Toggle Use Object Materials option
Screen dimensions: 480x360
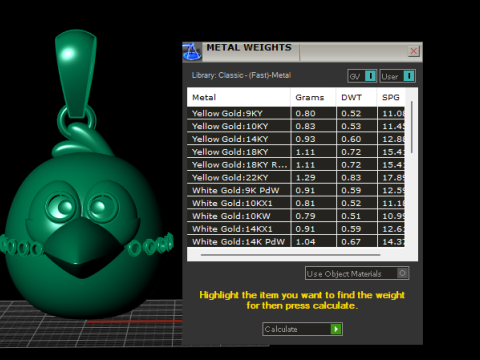tap(357, 273)
